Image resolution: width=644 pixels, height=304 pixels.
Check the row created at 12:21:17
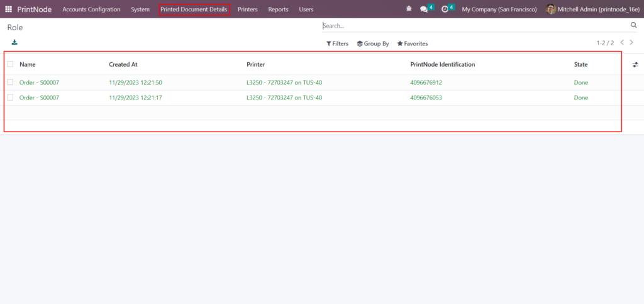[x=10, y=98]
